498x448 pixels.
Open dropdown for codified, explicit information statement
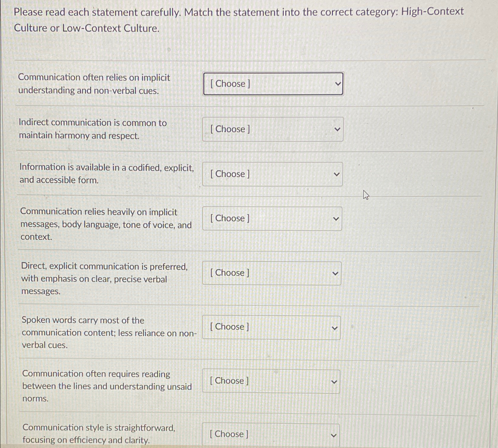coord(272,174)
